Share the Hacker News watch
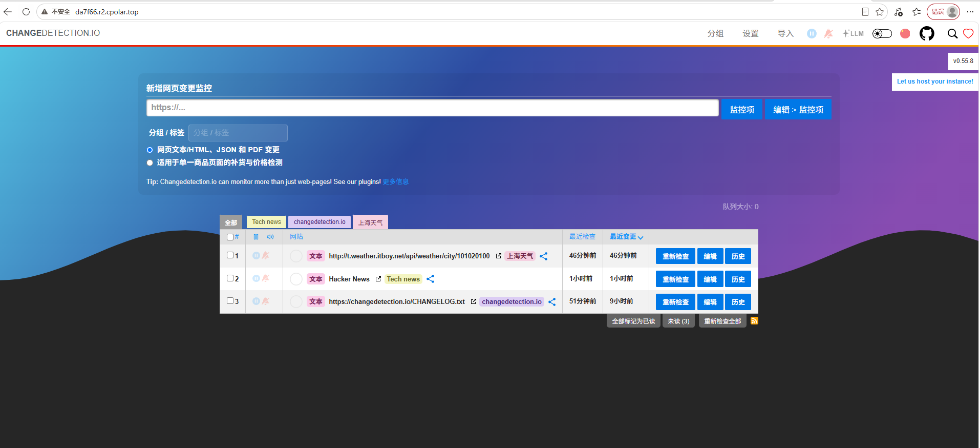 pyautogui.click(x=431, y=279)
